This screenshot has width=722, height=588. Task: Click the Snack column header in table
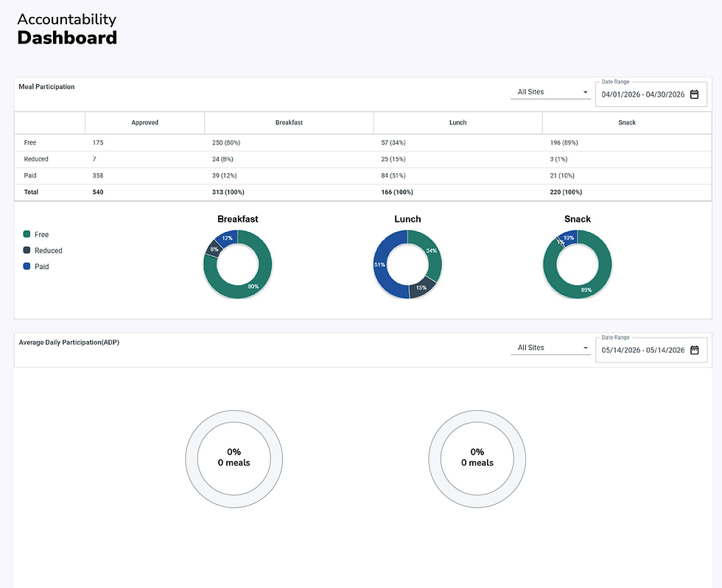(x=627, y=122)
